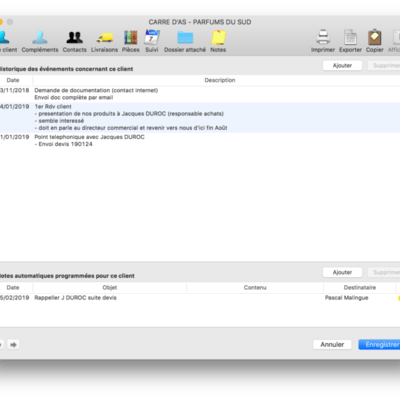Open the Notes sticky icon

click(x=218, y=37)
